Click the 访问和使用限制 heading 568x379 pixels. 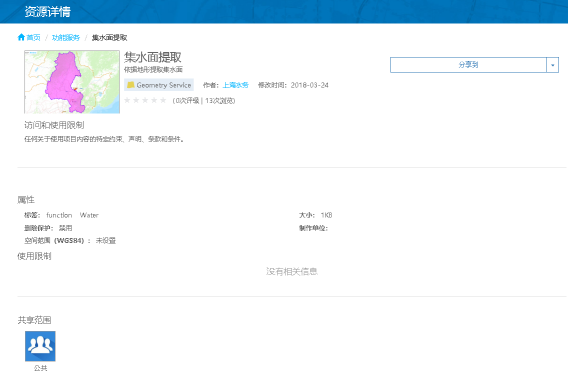tap(54, 125)
